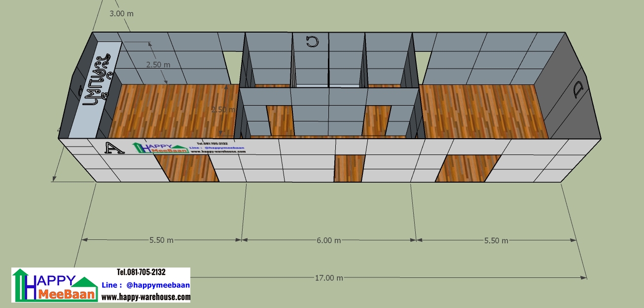The width and height of the screenshot is (644, 308).
Task: Click the 2.50 m dimension on the back wall
Action: (158, 65)
